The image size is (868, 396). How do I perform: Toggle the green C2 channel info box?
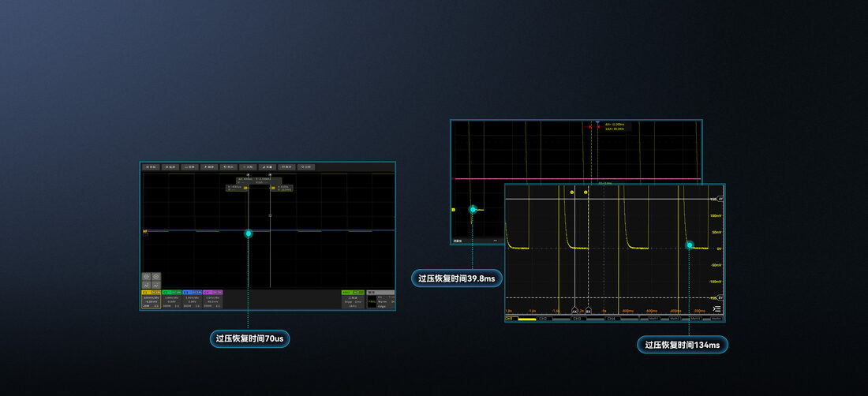coord(171,299)
